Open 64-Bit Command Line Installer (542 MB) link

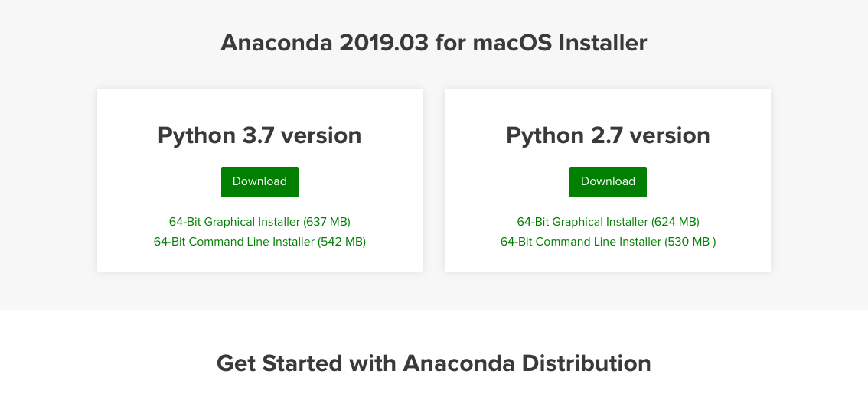pos(259,242)
